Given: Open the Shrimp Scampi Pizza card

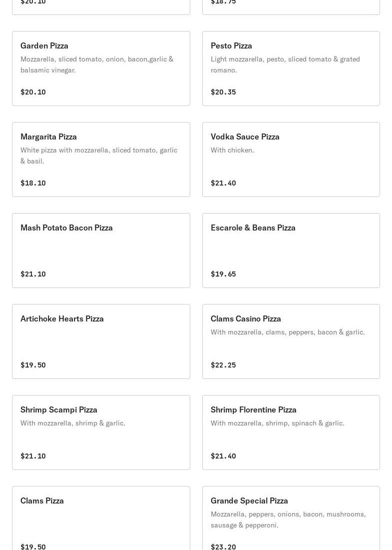Looking at the screenshot, I should pos(101,432).
